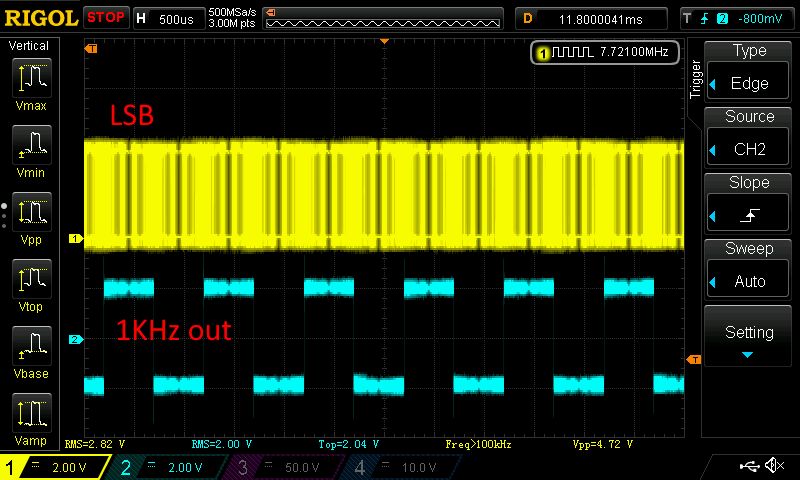This screenshot has width=800, height=480.
Task: Click the channel 2 source badge in trigger status
Action: coord(722,19)
